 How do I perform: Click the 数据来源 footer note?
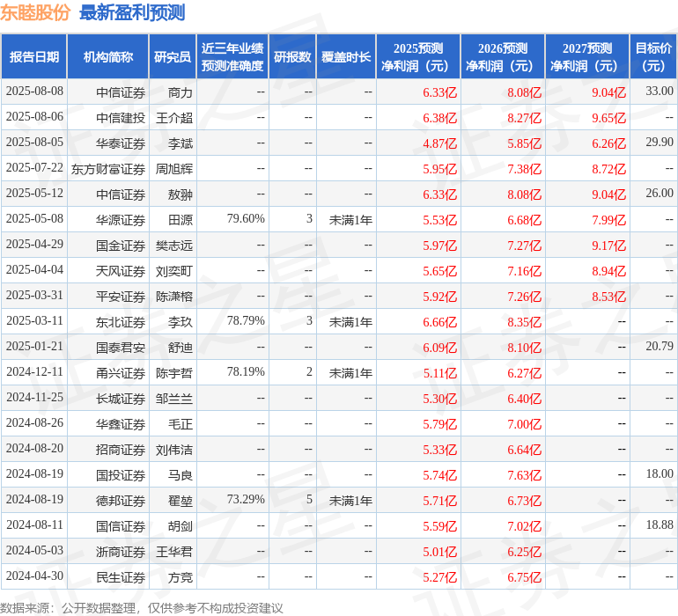(x=142, y=608)
